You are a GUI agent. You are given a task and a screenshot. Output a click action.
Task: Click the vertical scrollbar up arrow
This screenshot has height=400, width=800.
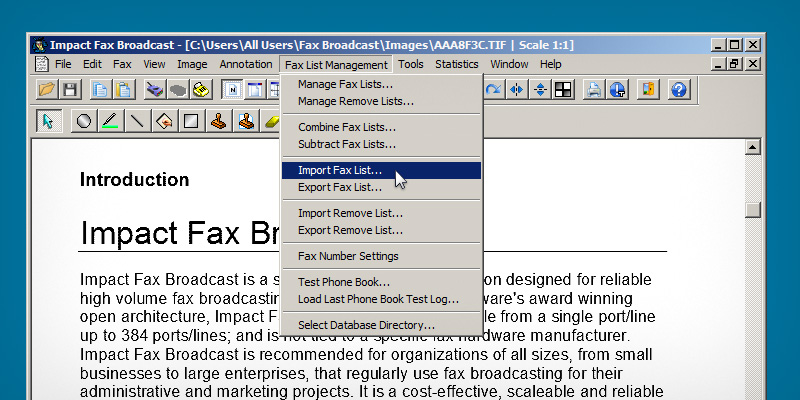point(753,148)
